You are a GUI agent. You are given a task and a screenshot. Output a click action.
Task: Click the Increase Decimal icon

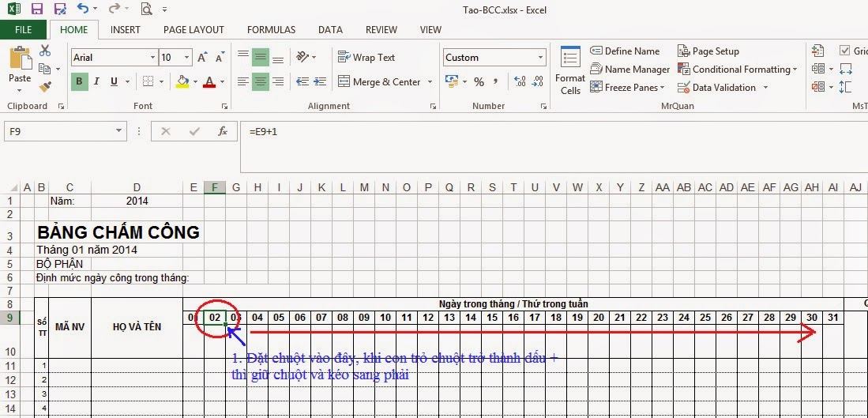coord(520,81)
